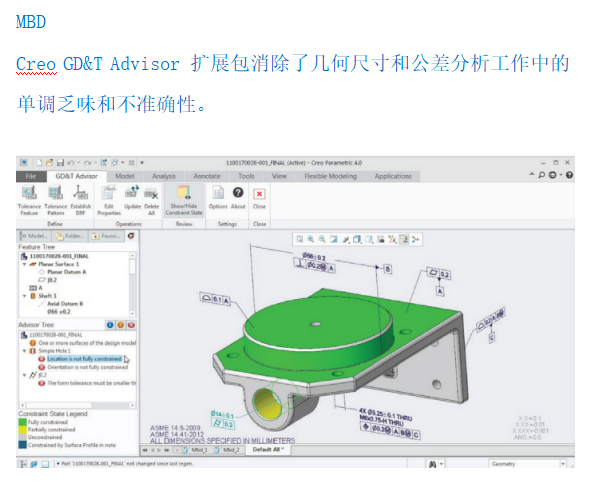Open the quick access customize dropdown arrow
Image resolution: width=599 pixels, height=494 pixels.
pos(142,163)
